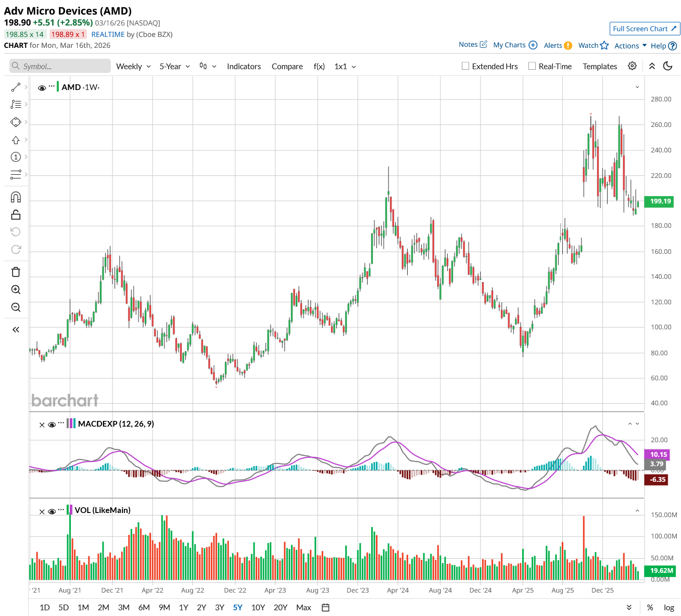Screen dimensions: 681x616
Task: Open the Indicators menu
Action: (244, 67)
